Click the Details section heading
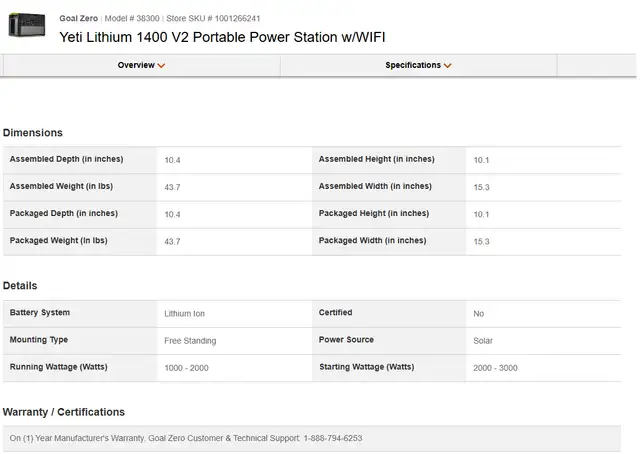 20,285
